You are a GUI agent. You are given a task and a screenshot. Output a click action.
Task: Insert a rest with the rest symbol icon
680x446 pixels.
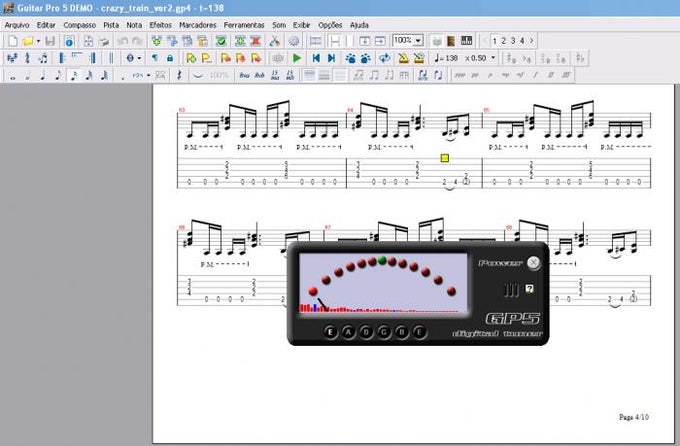[179, 75]
